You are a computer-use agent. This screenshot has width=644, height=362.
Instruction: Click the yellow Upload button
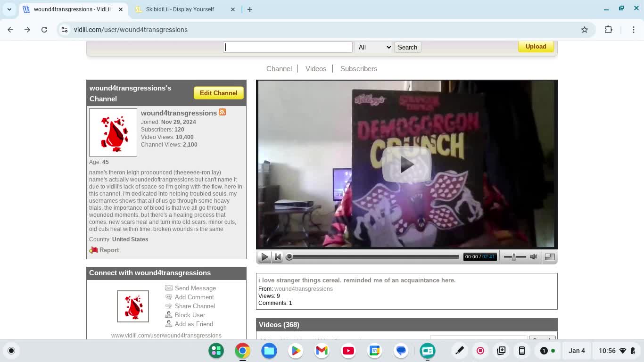coord(536,47)
